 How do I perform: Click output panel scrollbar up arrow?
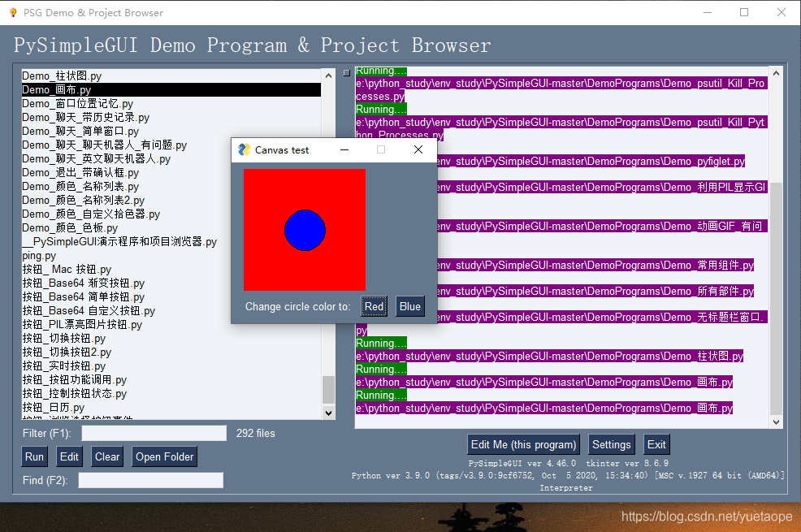tap(776, 74)
